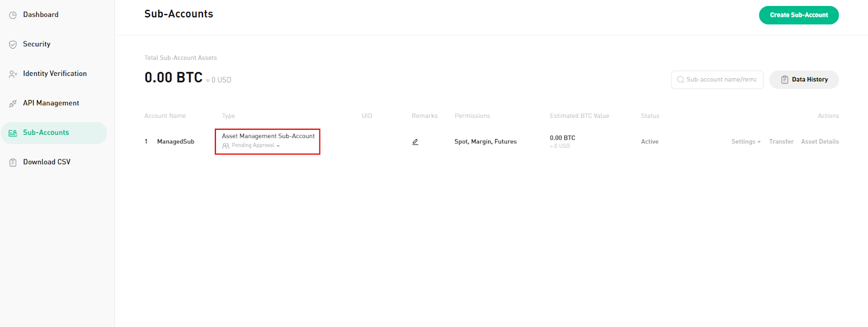
Task: Click the ManagedSub account name
Action: pyautogui.click(x=176, y=142)
